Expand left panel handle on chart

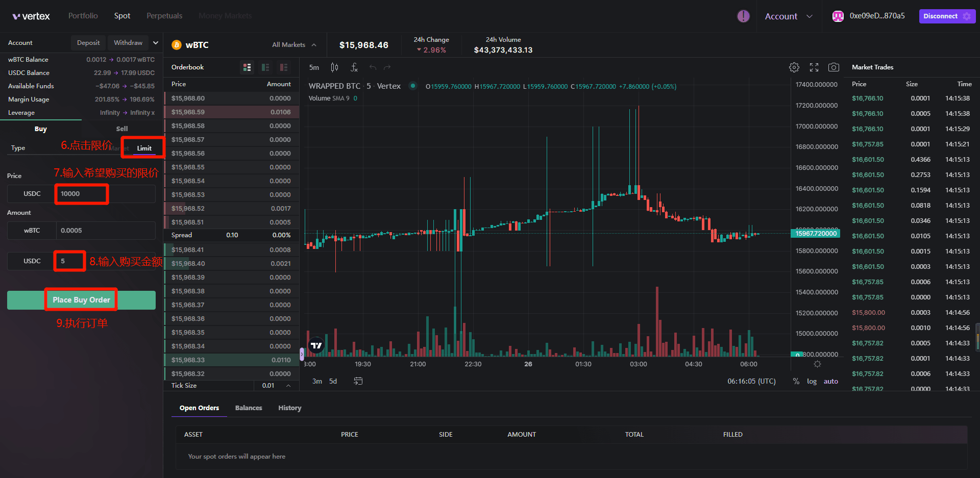302,353
